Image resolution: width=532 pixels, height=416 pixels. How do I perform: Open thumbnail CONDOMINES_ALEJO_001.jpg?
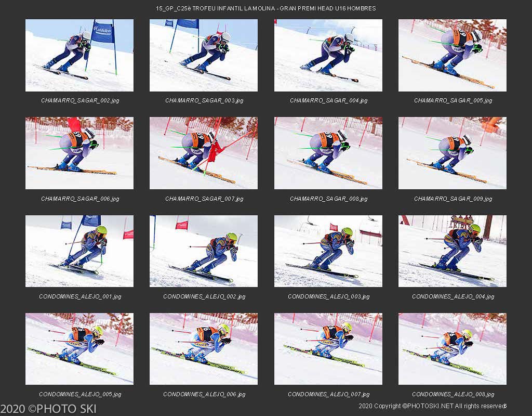click(79, 251)
